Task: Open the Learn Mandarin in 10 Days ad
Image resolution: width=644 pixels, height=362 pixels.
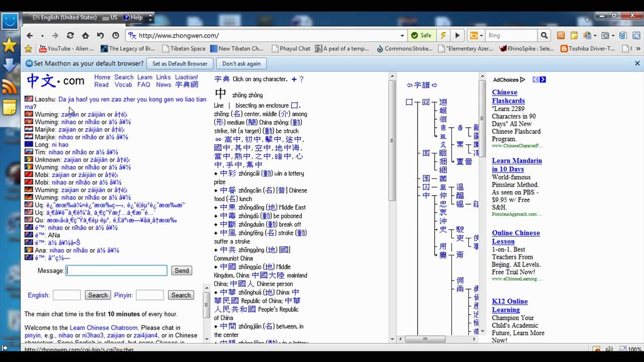Action: point(517,165)
